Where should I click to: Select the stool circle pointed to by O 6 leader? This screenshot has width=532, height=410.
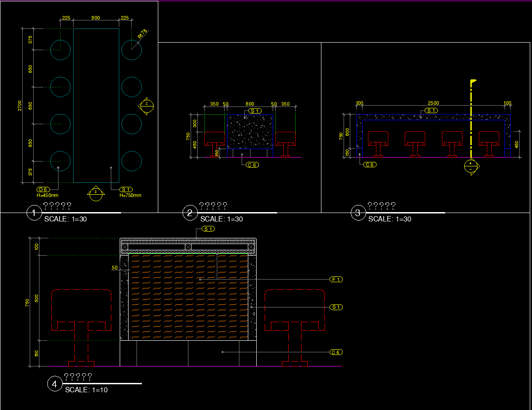pyautogui.click(x=60, y=161)
